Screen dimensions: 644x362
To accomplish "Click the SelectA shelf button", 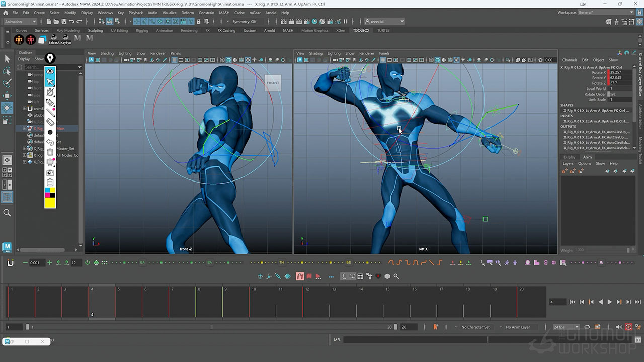I will click(54, 39).
